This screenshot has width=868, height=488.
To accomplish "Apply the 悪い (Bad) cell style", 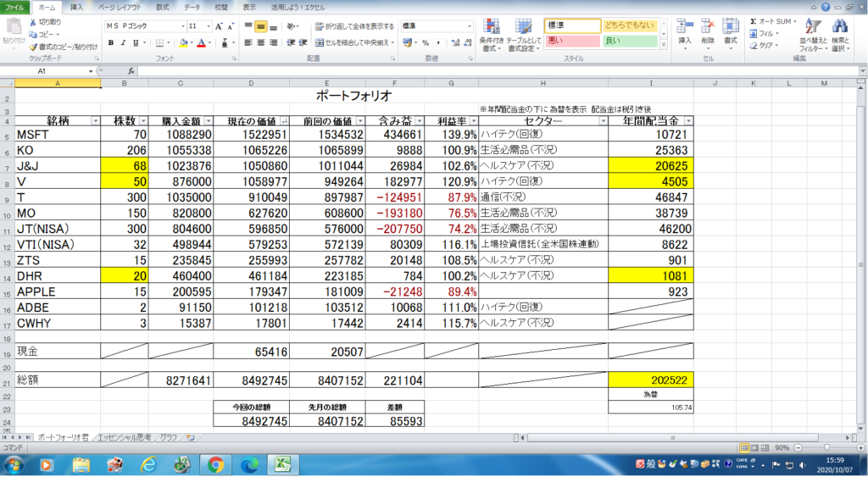I will click(572, 41).
